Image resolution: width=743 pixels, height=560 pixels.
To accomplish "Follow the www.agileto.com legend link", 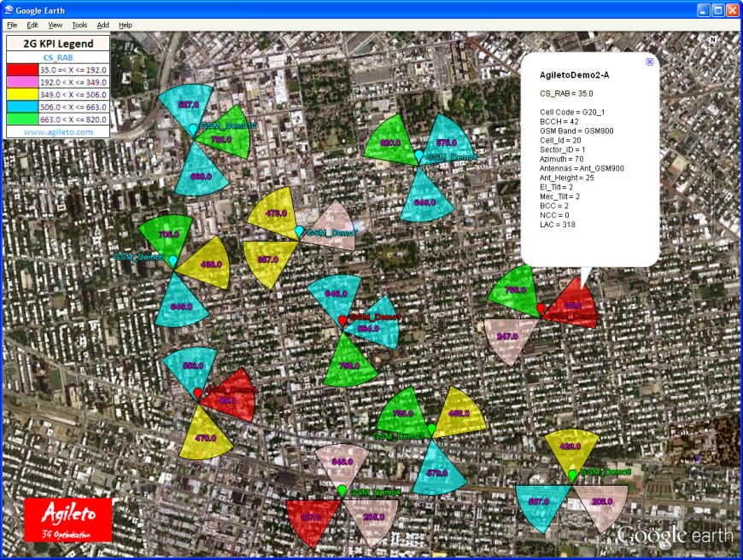I will 58,132.
